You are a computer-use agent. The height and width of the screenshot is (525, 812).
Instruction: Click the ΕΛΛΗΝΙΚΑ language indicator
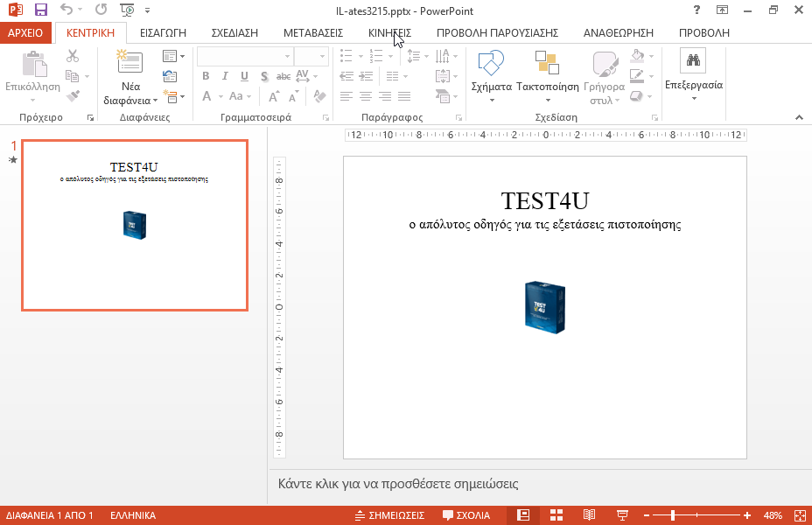(x=133, y=515)
